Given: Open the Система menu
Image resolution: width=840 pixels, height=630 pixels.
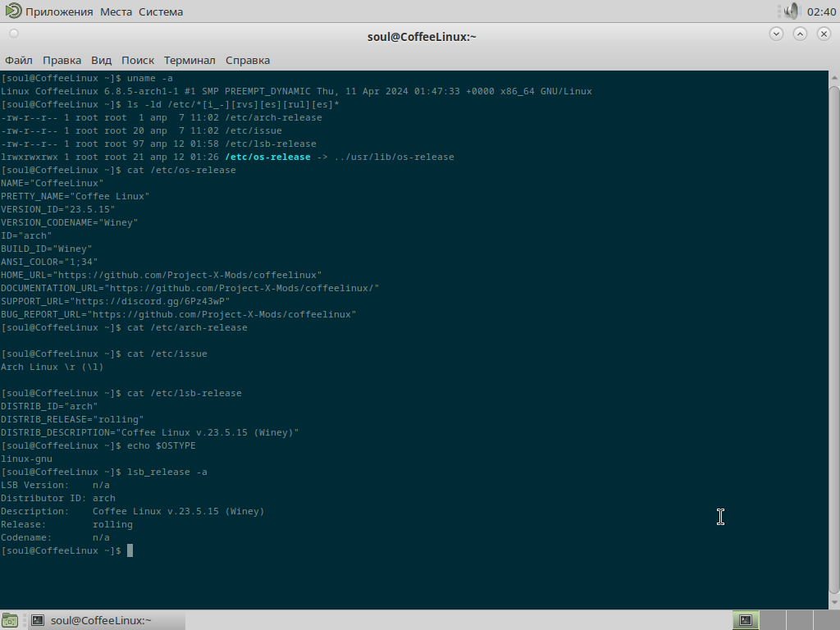Looking at the screenshot, I should [x=161, y=11].
